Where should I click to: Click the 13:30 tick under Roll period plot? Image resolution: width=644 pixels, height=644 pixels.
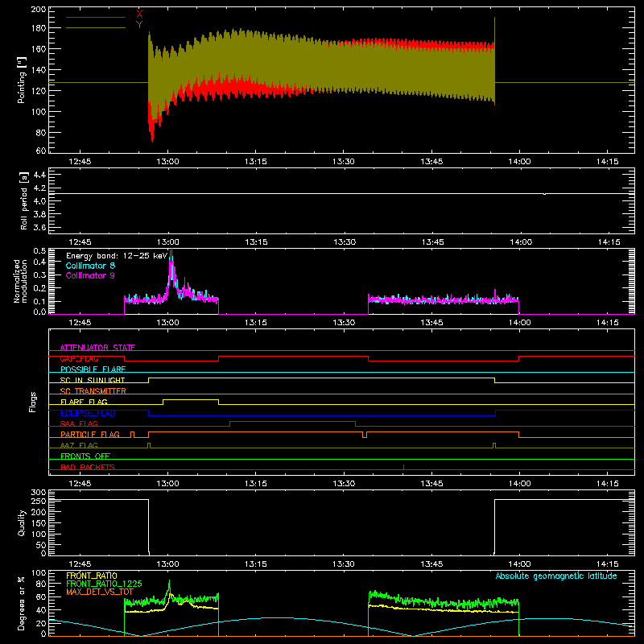tap(345, 242)
